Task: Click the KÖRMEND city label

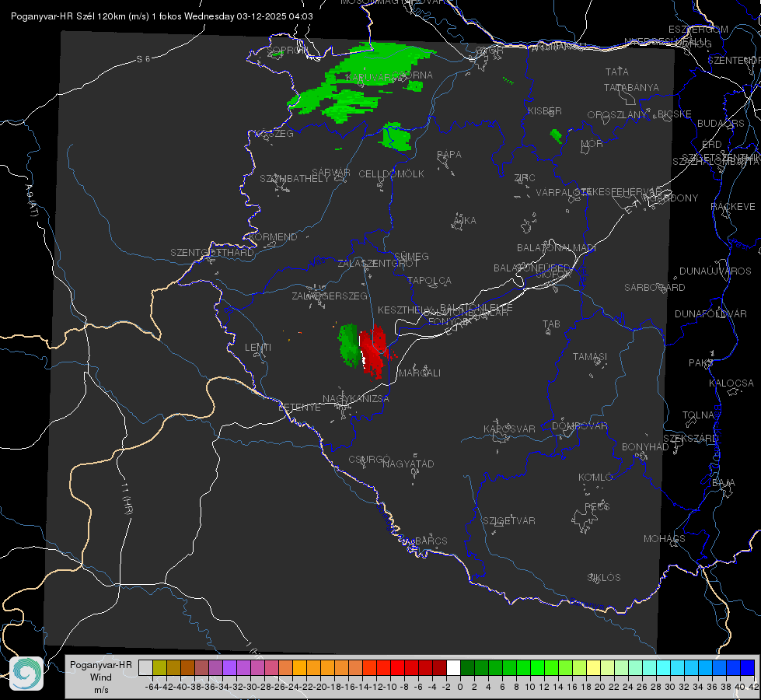Action: tap(272, 237)
